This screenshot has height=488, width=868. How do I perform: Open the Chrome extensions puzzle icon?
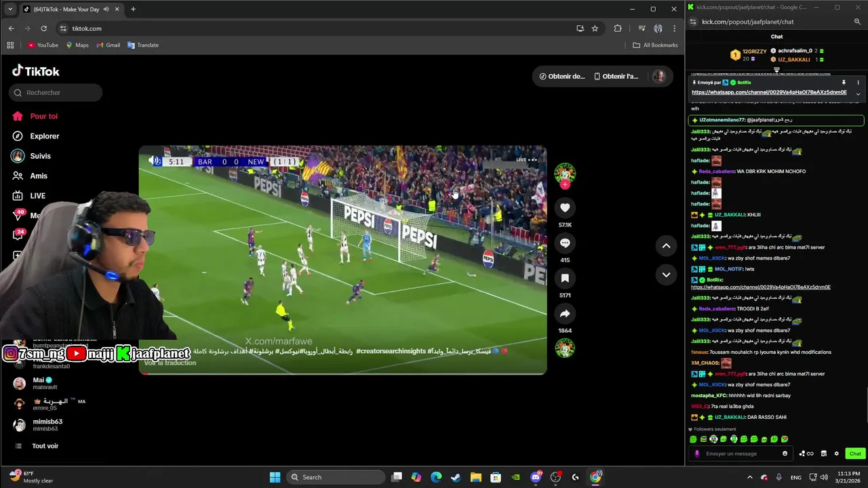pyautogui.click(x=617, y=28)
